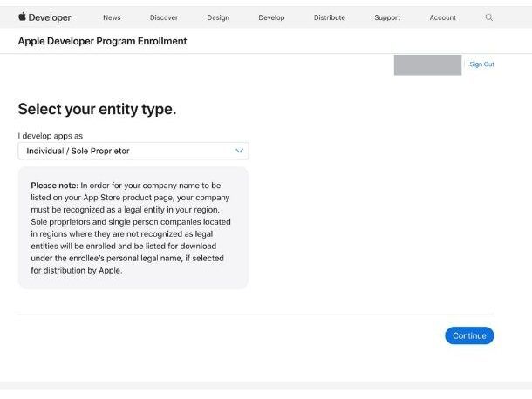Screen dimensions: 532x399
Task: Click the Apple Developer Program Enrollment title
Action: (102, 41)
